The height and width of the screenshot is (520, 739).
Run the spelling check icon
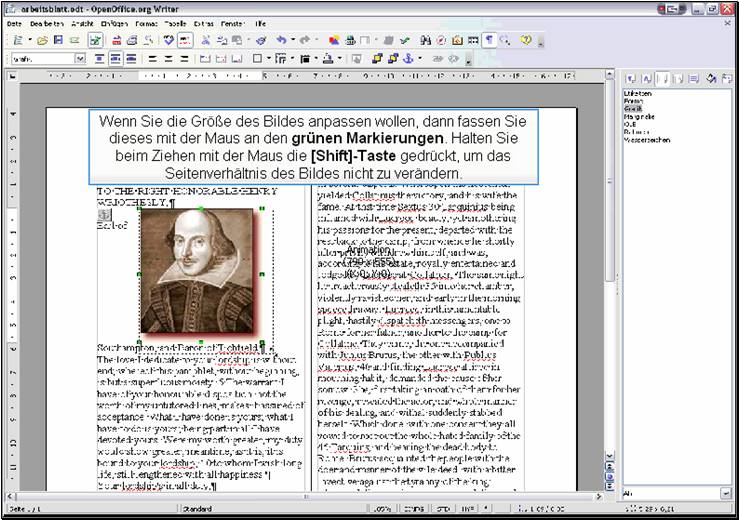168,40
